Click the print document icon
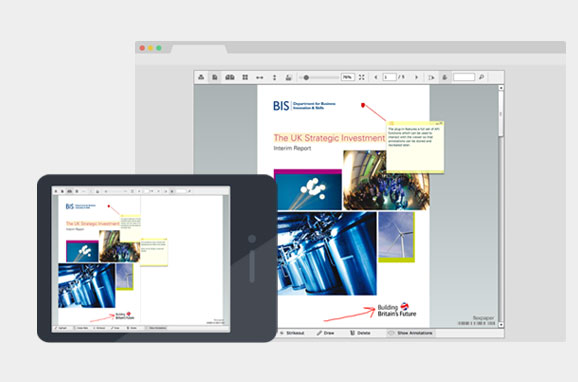578x382 pixels. tap(201, 77)
